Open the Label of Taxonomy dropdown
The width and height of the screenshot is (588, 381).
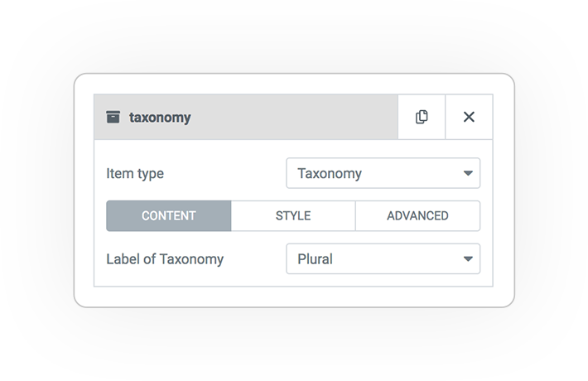383,258
